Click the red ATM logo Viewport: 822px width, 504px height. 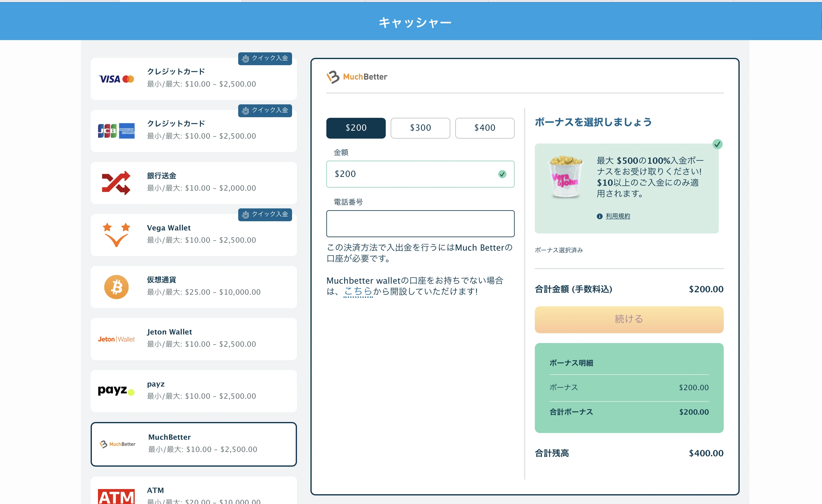[116, 496]
